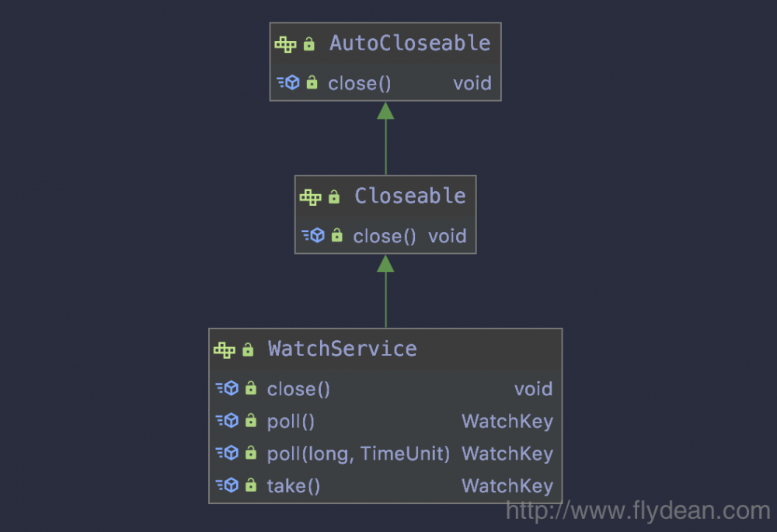Click the close() method in Closeable
The height and width of the screenshot is (532, 777).
(x=385, y=236)
